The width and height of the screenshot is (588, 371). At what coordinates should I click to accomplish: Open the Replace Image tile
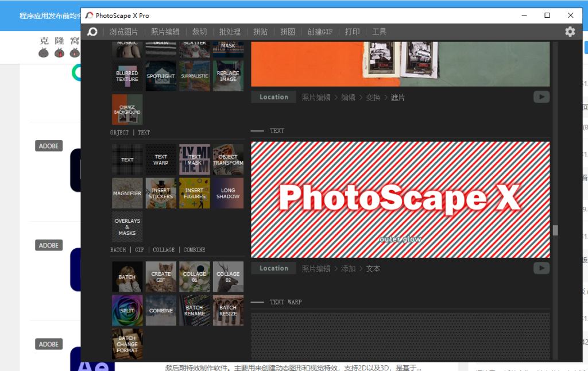pyautogui.click(x=228, y=76)
